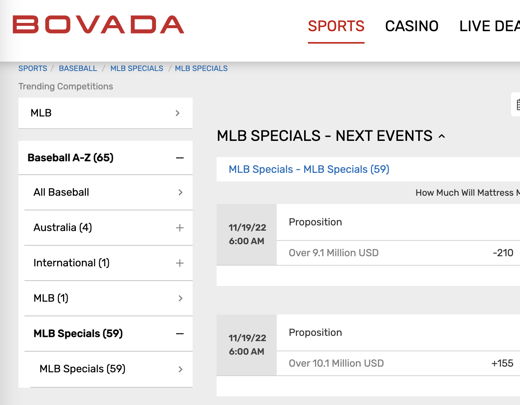Expand Australia with the plus icon

(180, 228)
